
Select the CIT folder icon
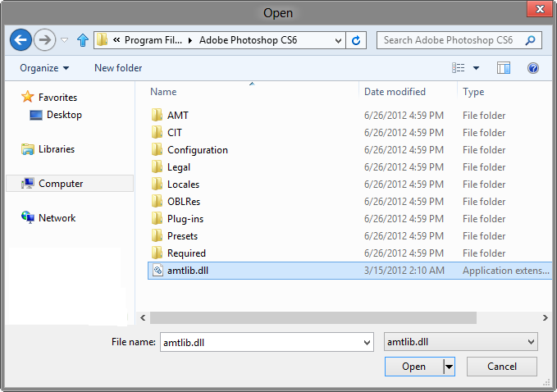coord(157,132)
